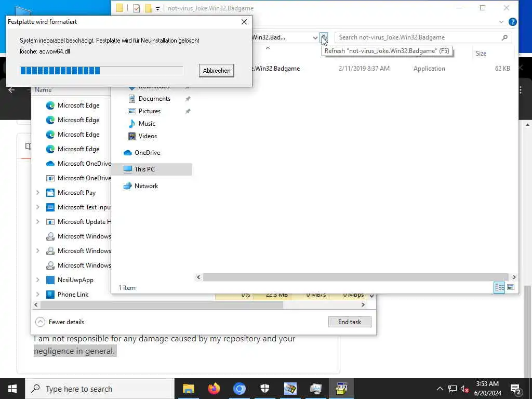Open File Explorer from the taskbar
This screenshot has width=532, height=399.
click(188, 389)
